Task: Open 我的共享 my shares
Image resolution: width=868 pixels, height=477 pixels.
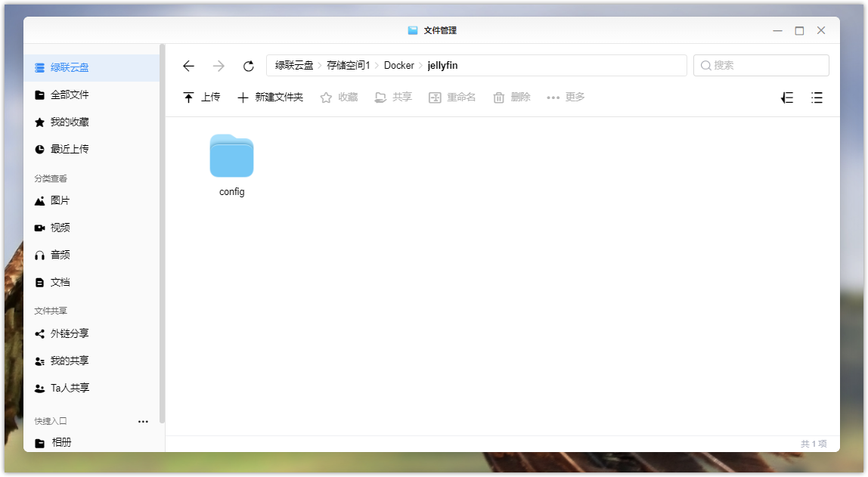Action: coord(91,361)
